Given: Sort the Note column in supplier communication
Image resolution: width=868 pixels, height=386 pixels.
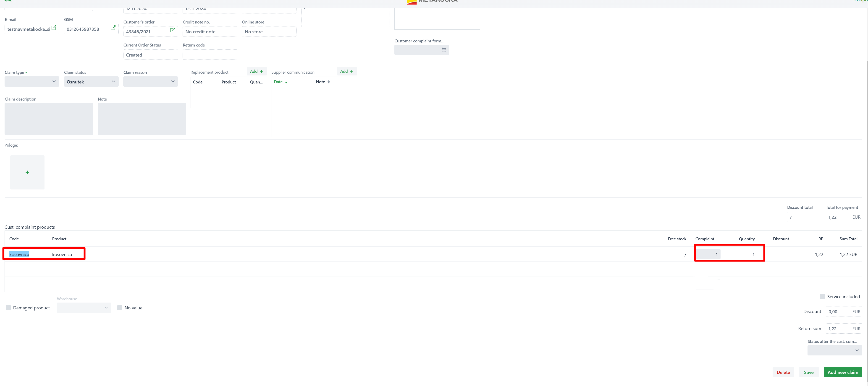Looking at the screenshot, I should pyautogui.click(x=328, y=82).
